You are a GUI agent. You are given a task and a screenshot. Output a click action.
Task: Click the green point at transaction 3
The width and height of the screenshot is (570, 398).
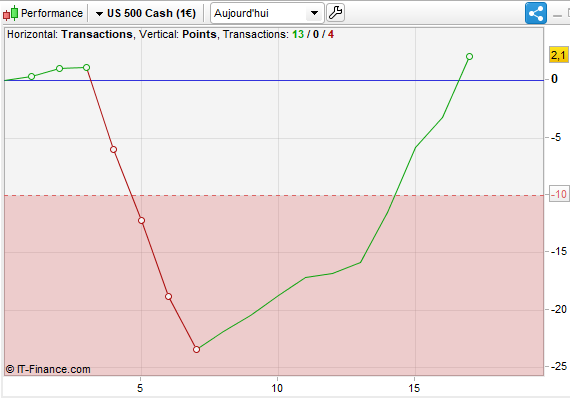[x=87, y=67]
